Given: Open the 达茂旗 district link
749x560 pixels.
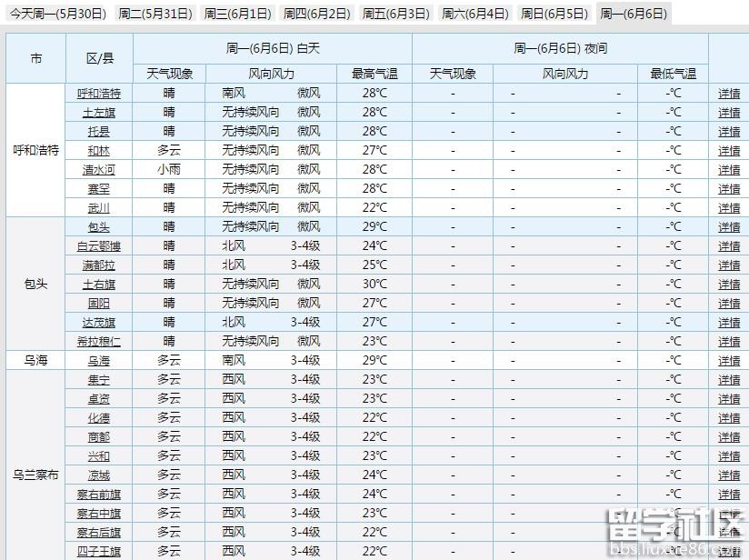Looking at the screenshot, I should [99, 323].
